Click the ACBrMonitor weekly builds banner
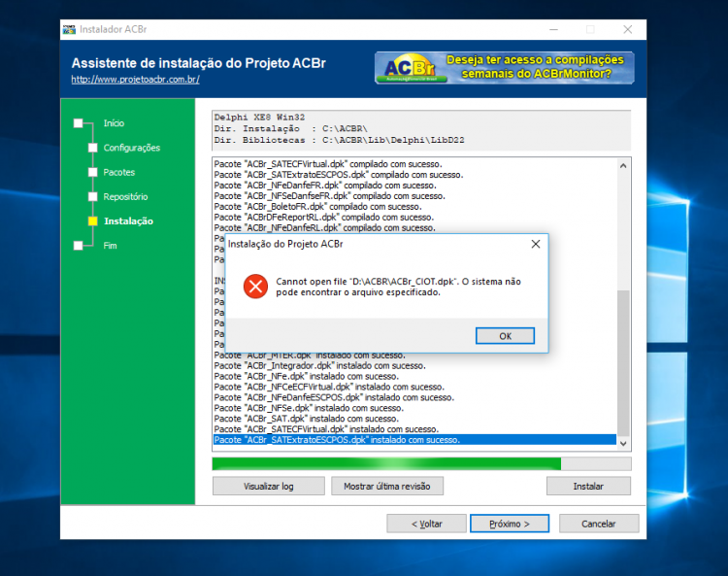This screenshot has height=576, width=728. tap(504, 68)
